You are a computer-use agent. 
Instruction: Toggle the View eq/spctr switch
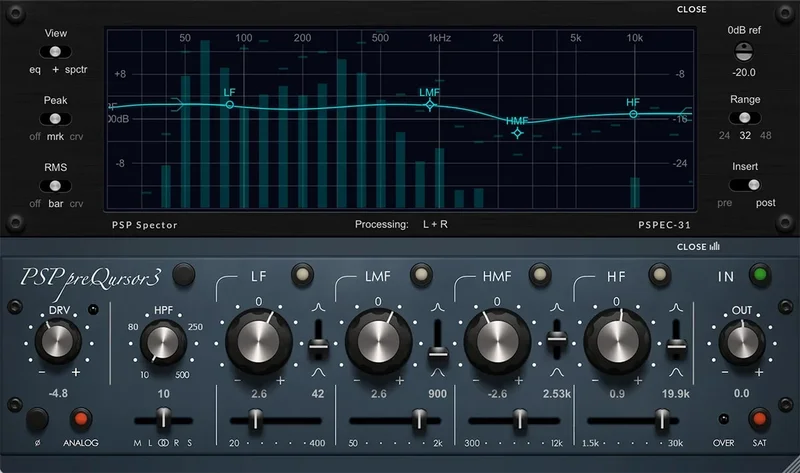55,52
